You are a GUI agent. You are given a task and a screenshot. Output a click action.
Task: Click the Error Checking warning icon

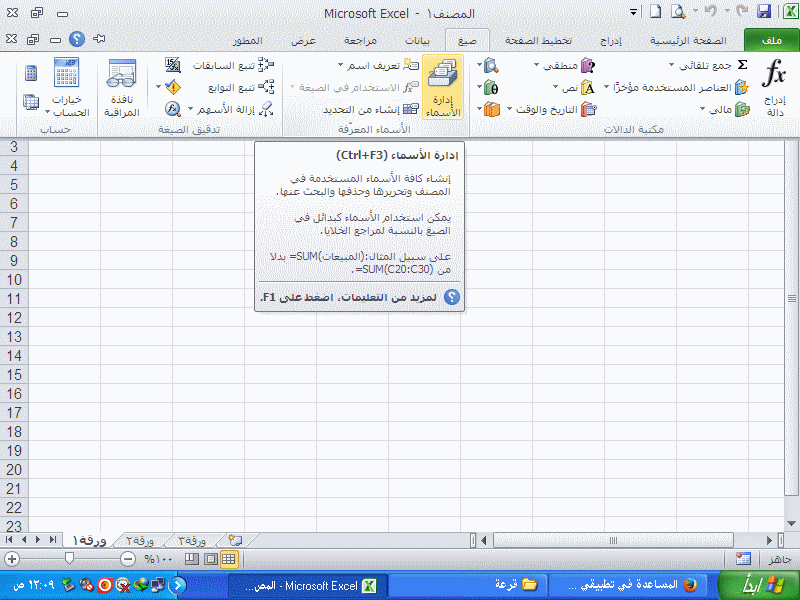pos(173,87)
